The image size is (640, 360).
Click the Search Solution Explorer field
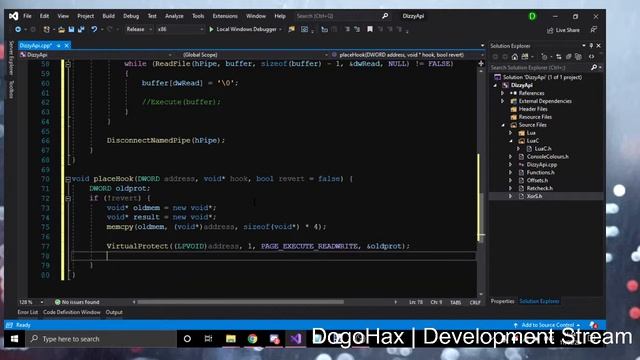[x=540, y=67]
